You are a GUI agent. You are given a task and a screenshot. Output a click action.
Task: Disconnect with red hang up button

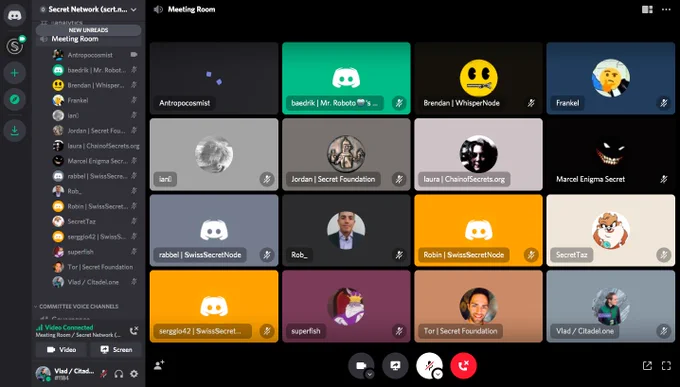point(463,366)
